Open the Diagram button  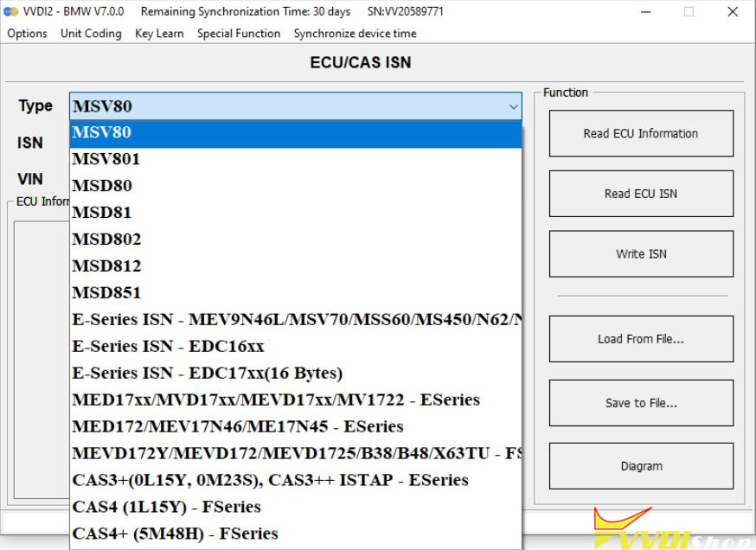coord(641,466)
